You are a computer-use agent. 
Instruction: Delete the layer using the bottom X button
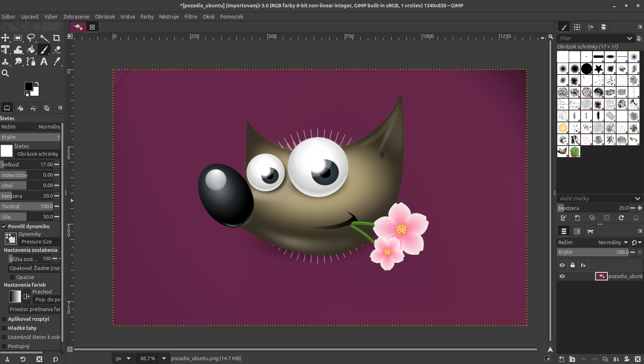pyautogui.click(x=638, y=359)
